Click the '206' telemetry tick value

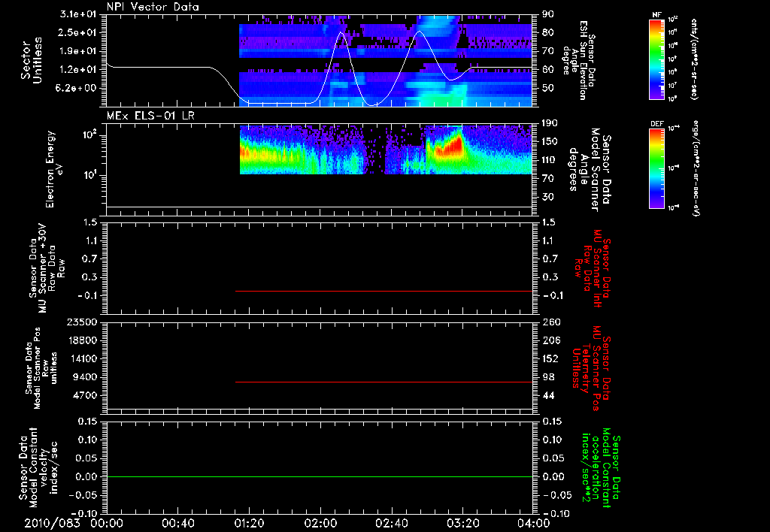pyautogui.click(x=551, y=340)
